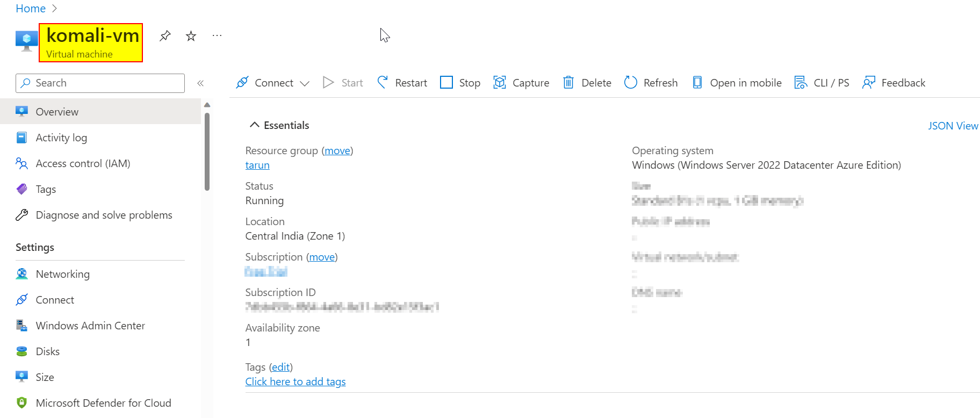Click in the sidebar Search box
The width and height of the screenshot is (980, 418).
tap(100, 83)
